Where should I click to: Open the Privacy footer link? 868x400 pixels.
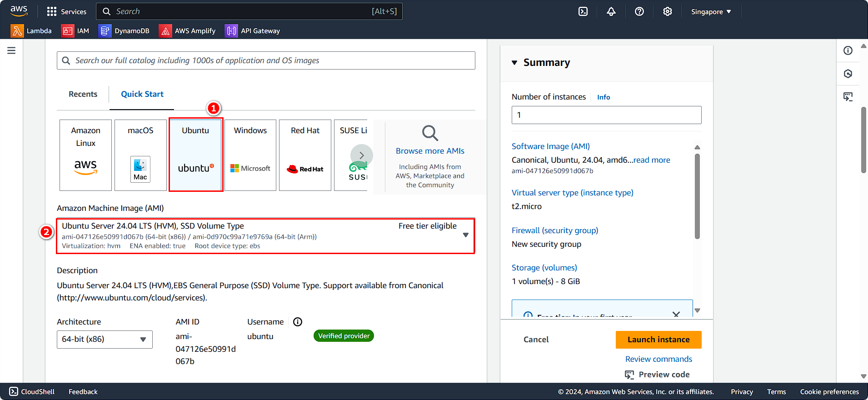pos(742,392)
